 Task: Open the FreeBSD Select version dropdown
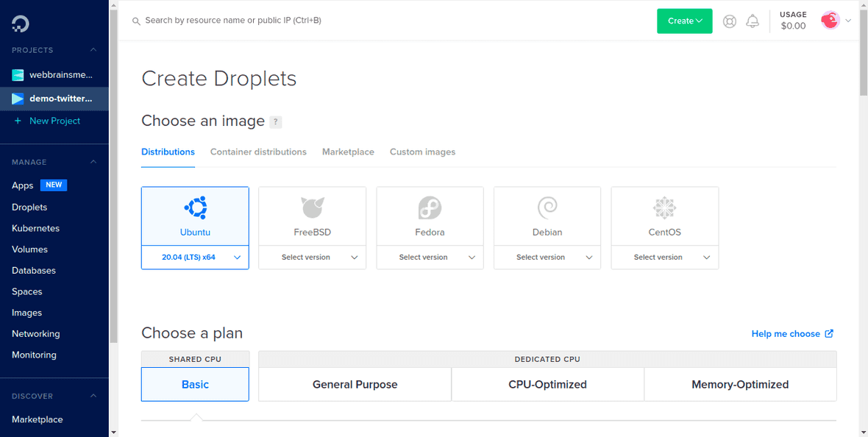click(x=312, y=257)
